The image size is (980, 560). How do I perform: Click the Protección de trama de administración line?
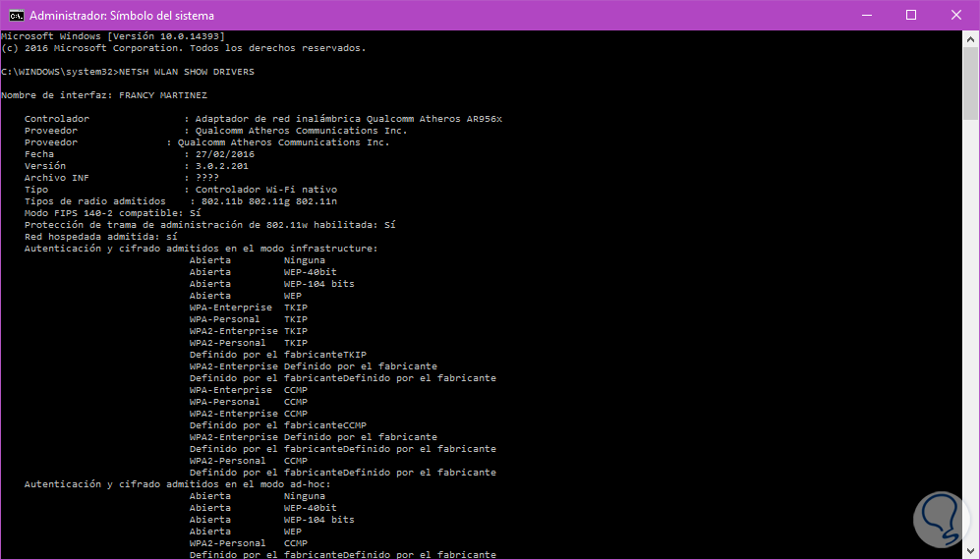pyautogui.click(x=210, y=225)
